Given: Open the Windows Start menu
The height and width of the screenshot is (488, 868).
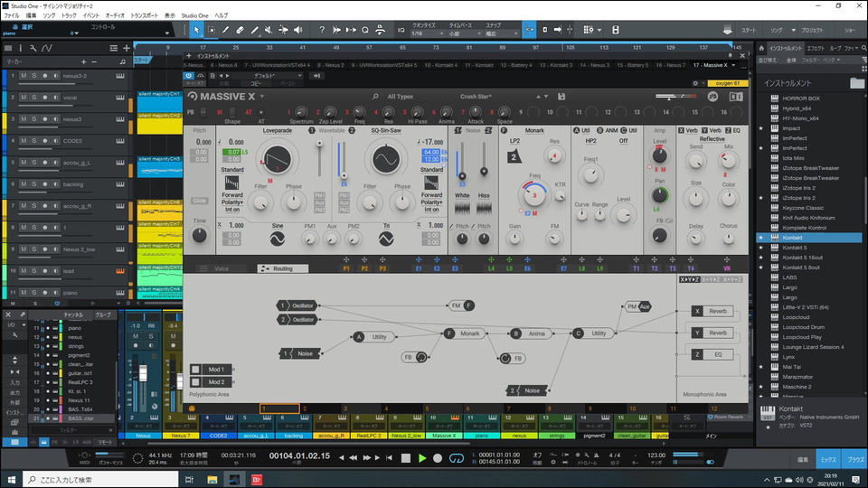Looking at the screenshot, I should click(11, 480).
